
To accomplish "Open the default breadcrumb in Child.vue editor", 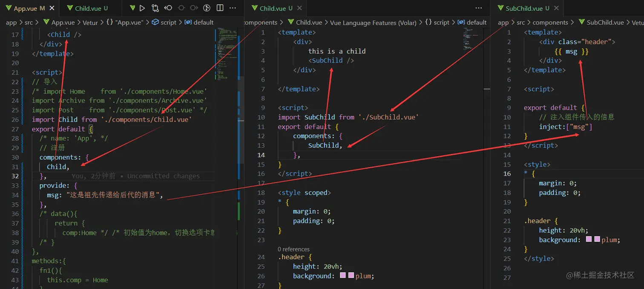I will (x=472, y=23).
